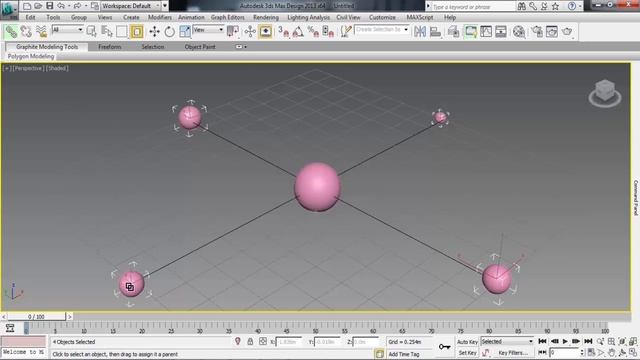Open Key Filters dialog

[x=513, y=353]
